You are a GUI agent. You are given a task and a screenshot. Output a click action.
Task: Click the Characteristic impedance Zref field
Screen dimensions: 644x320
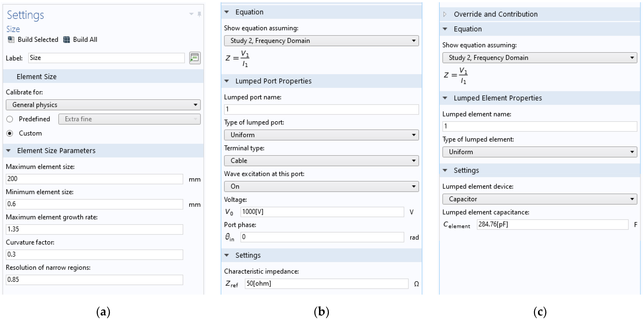326,284
